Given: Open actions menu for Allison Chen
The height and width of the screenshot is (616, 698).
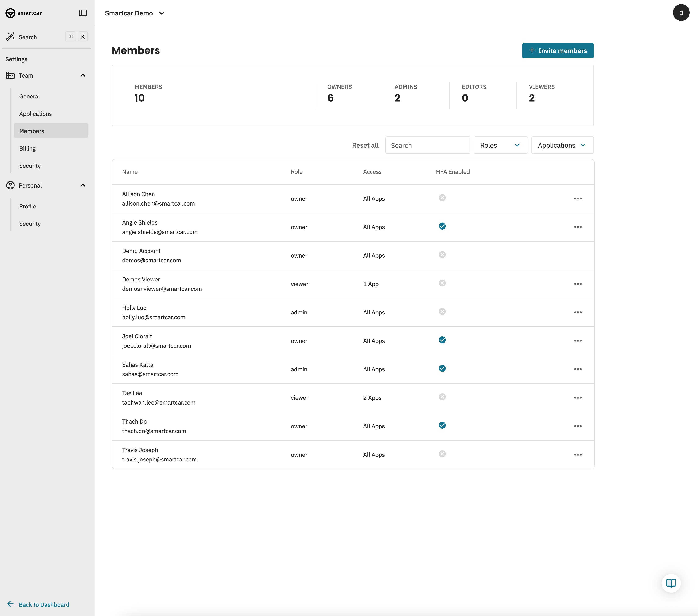Looking at the screenshot, I should tap(578, 199).
